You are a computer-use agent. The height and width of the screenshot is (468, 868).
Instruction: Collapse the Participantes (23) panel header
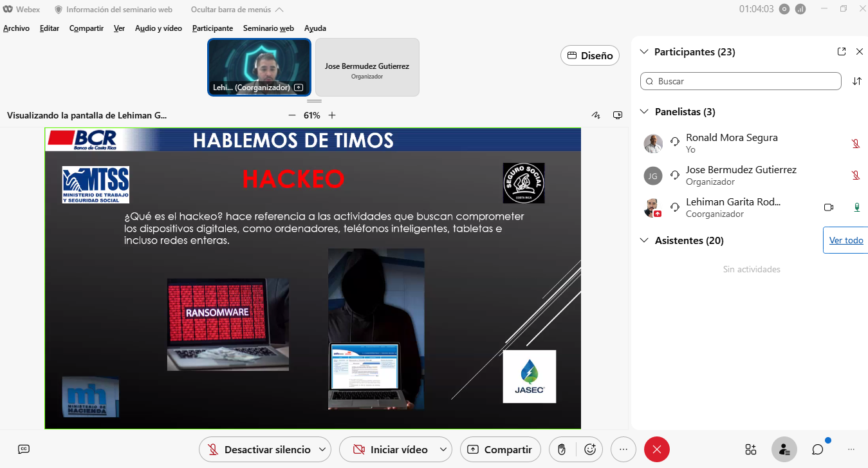coord(644,51)
